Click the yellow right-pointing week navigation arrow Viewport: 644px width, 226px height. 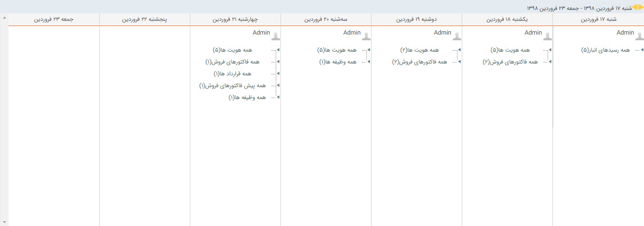(x=641, y=8)
